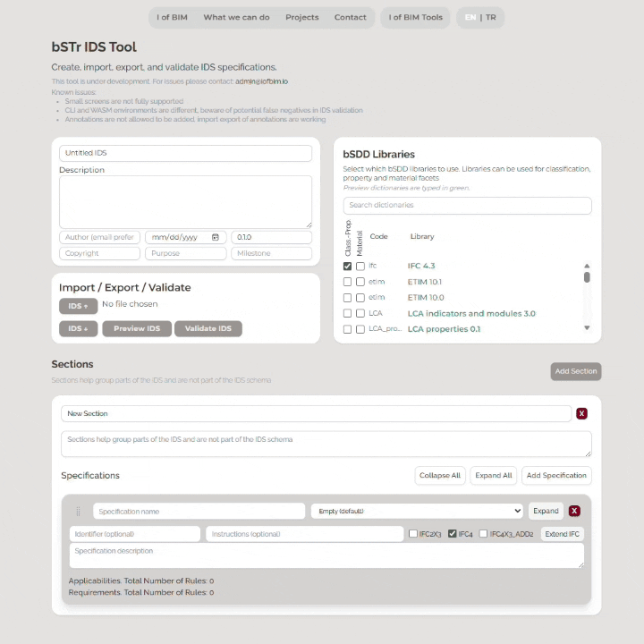Enable IFC 4.3 Material checkbox
The image size is (644, 644).
point(360,266)
